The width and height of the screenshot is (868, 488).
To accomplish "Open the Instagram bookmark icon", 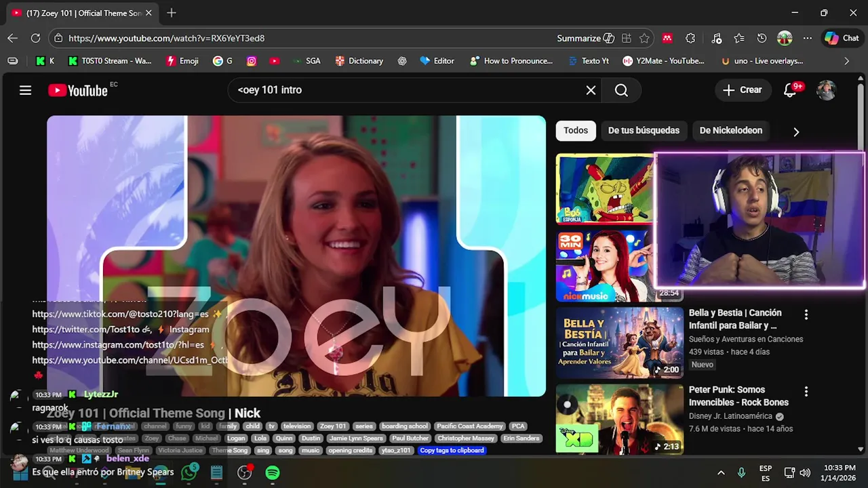I will pos(252,61).
